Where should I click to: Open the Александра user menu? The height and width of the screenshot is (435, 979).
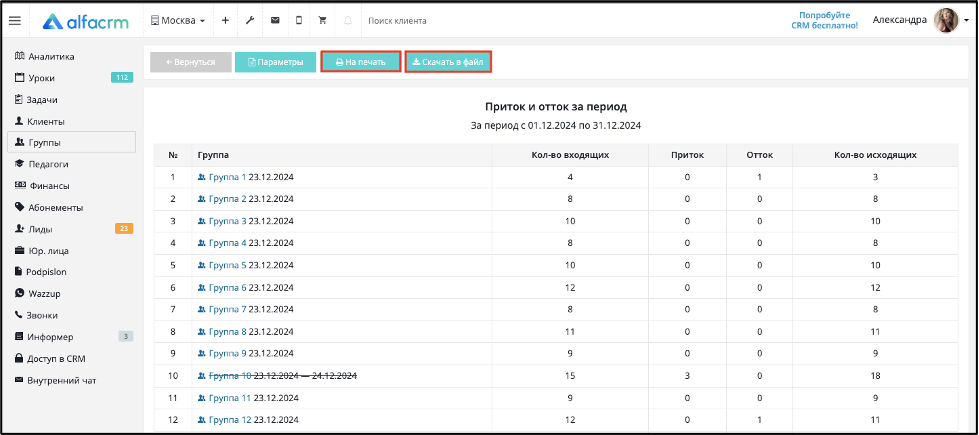(x=899, y=21)
